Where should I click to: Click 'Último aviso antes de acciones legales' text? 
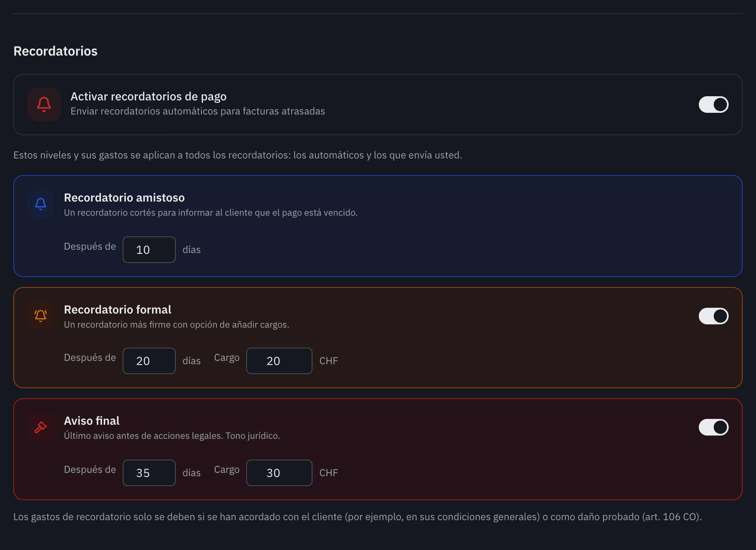click(172, 436)
